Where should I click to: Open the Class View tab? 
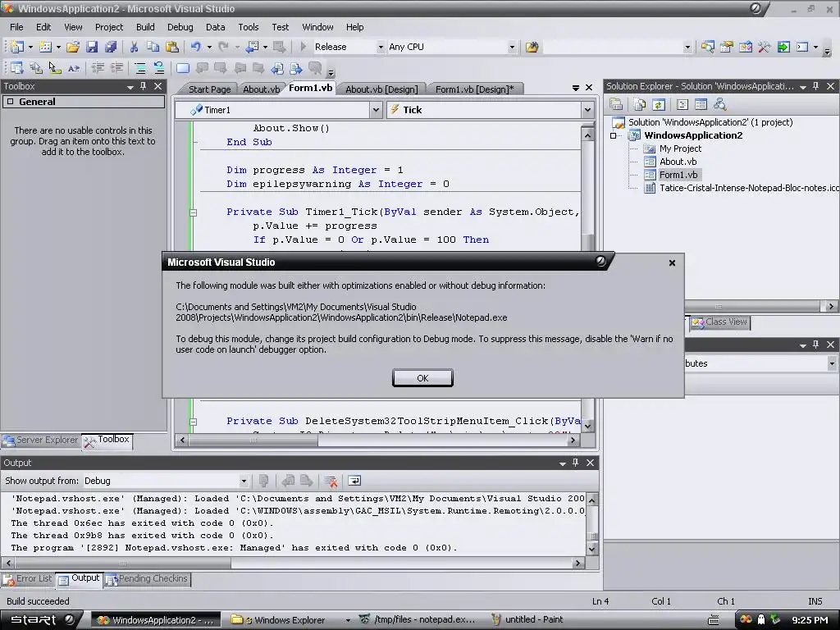tap(719, 322)
